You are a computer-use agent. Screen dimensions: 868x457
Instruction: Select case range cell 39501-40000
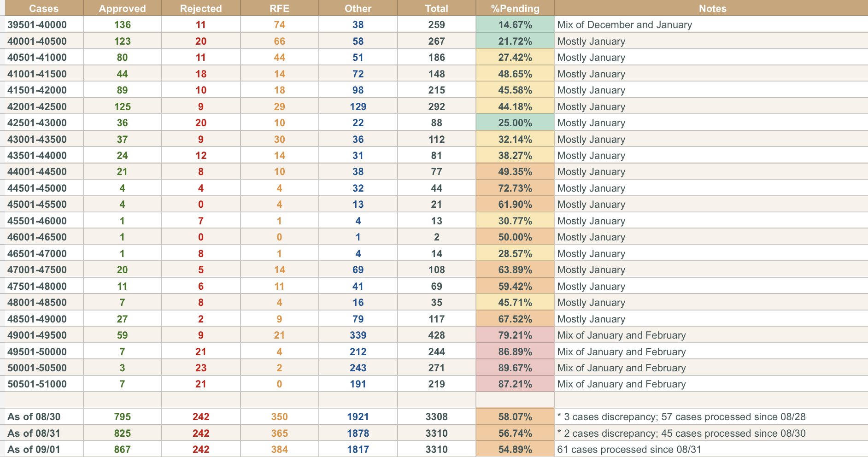coord(37,25)
